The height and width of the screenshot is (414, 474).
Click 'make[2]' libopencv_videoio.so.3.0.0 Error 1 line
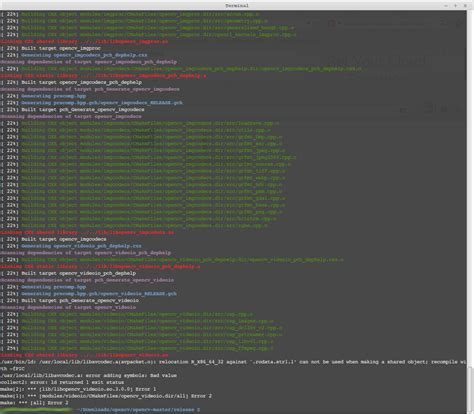pos(78,389)
